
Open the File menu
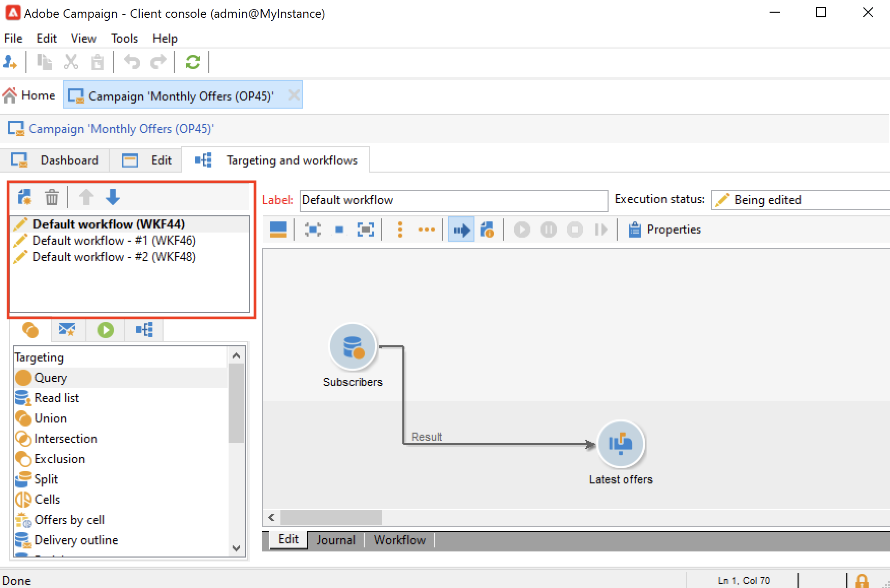[x=13, y=38]
